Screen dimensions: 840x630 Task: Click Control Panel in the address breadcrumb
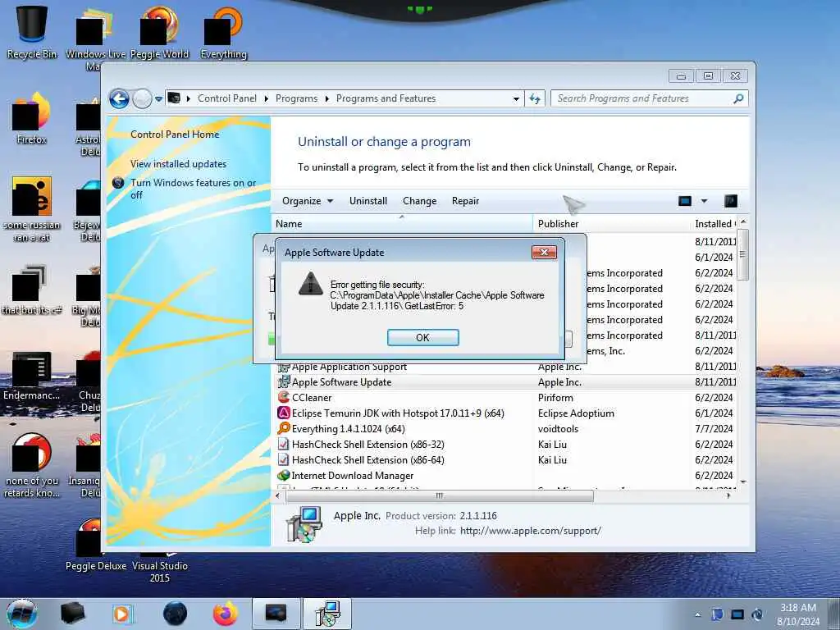227,98
